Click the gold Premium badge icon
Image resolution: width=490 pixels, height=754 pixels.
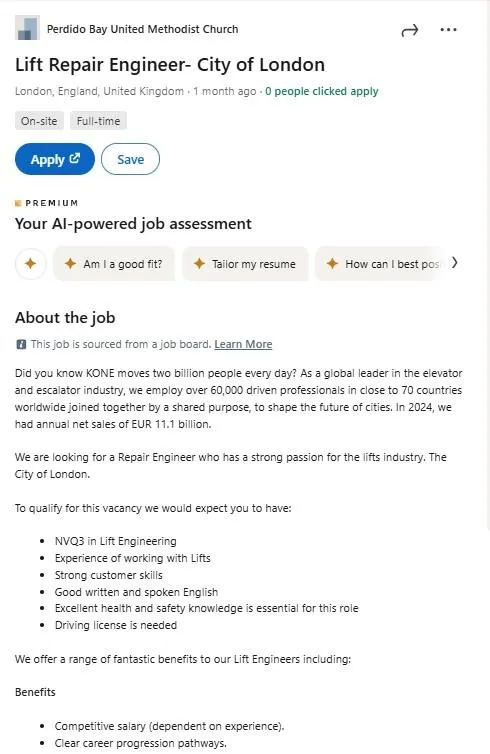pyautogui.click(x=18, y=203)
